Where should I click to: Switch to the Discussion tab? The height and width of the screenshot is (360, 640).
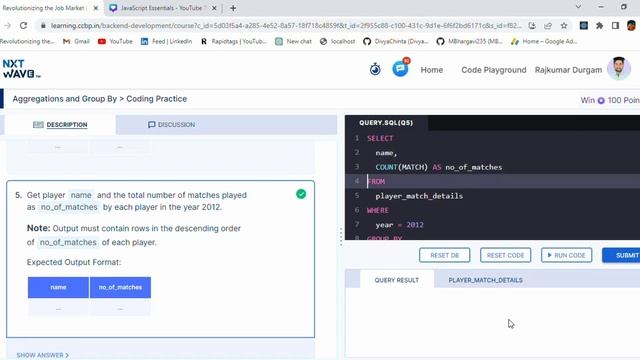tap(171, 124)
